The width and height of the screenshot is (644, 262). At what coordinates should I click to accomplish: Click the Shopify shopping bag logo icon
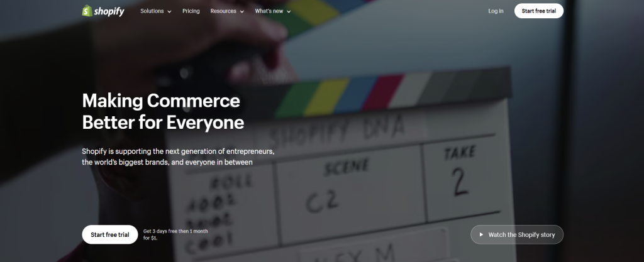(x=87, y=11)
